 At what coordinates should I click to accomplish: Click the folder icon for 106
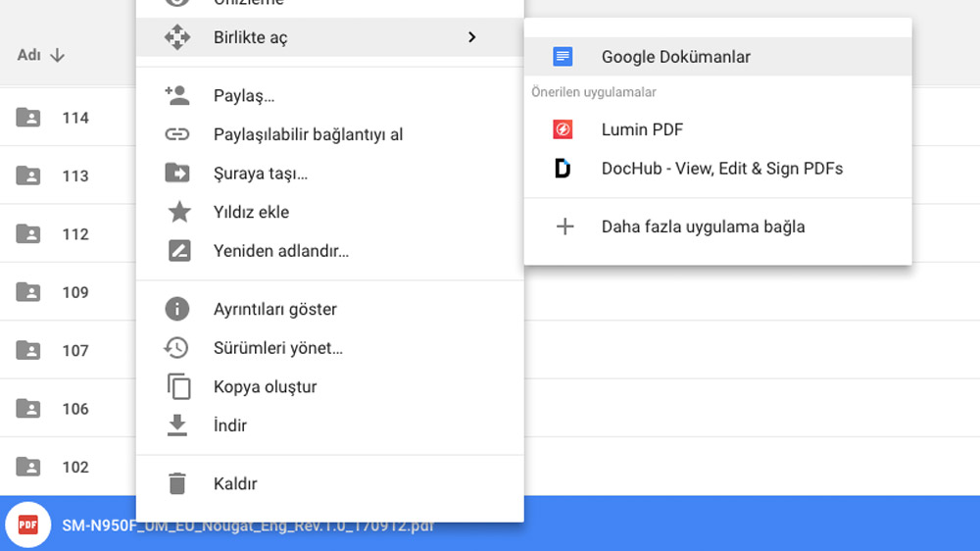[28, 409]
